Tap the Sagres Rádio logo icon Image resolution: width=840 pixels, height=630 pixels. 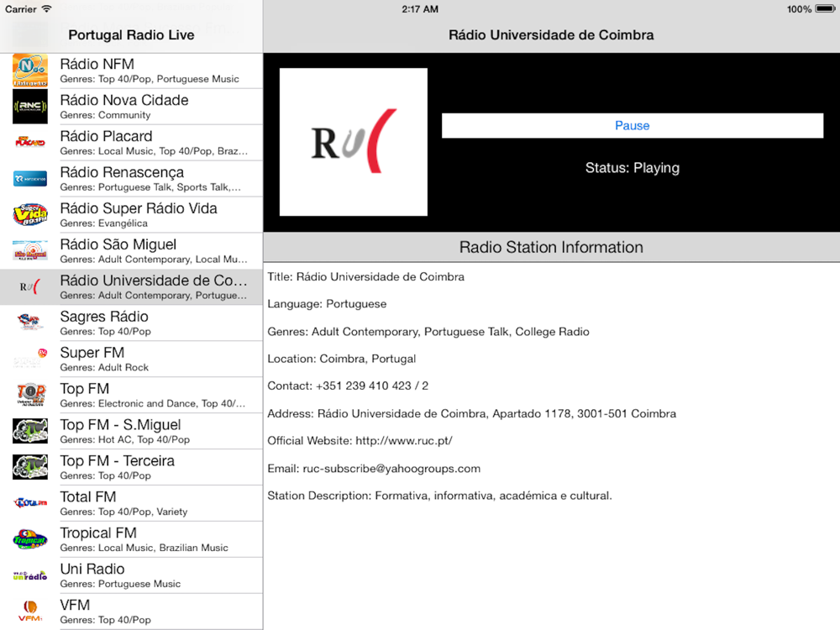click(x=30, y=323)
